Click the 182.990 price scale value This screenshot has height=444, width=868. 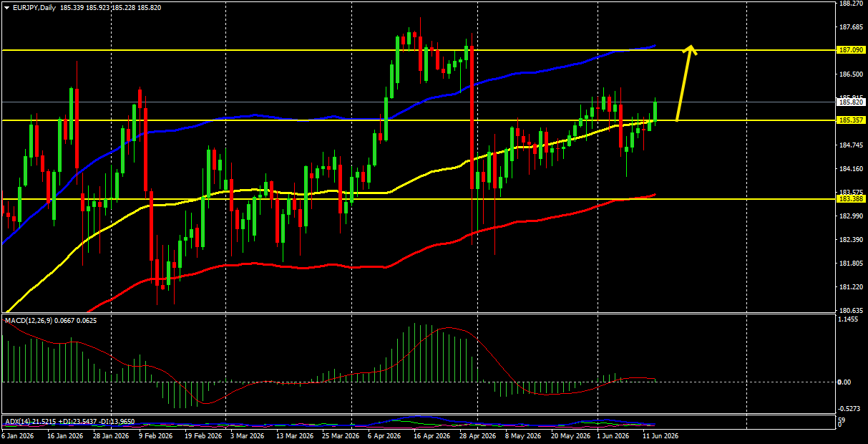point(852,216)
